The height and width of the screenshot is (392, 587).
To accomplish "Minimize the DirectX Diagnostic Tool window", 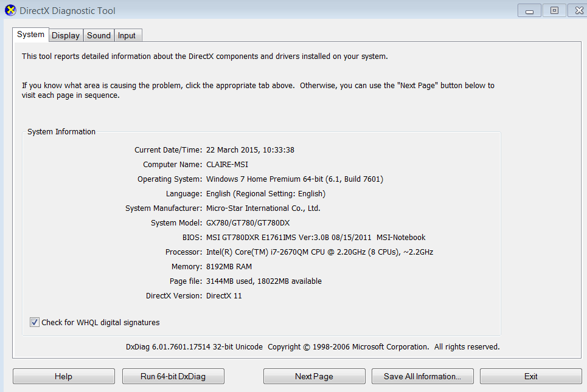I will click(x=529, y=10).
